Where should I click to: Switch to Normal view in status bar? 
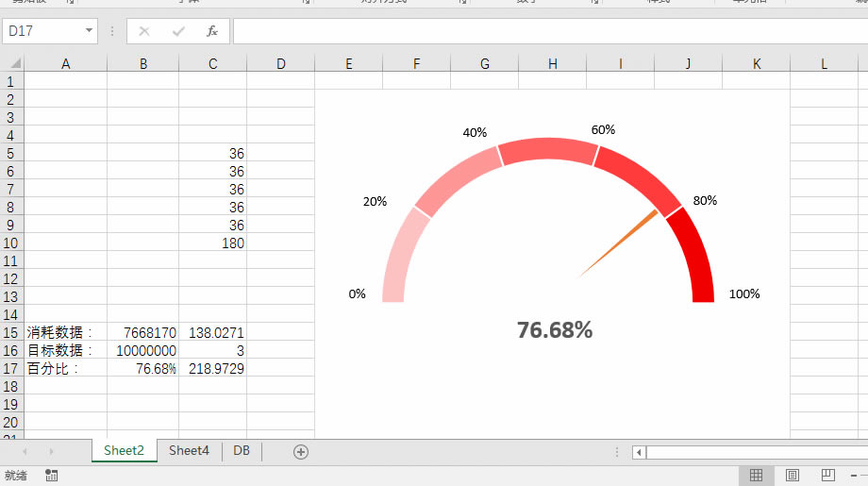point(756,475)
